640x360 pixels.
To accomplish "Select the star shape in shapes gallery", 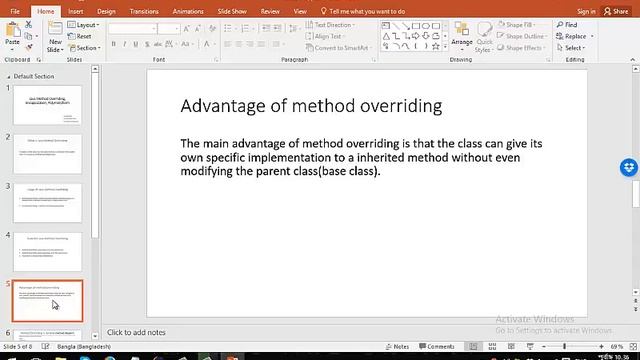I will (436, 46).
